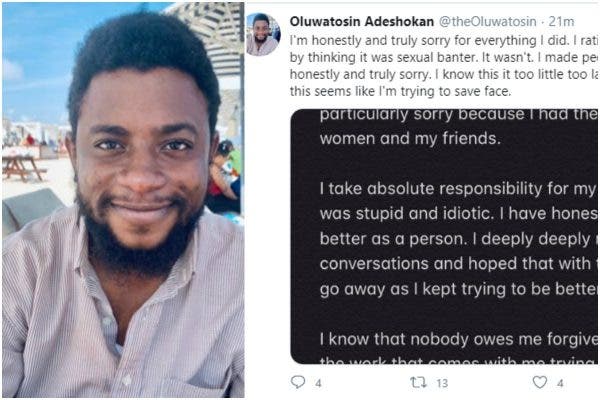600x400 pixels.
Task: Like the tweet with heart icon
Action: click(540, 382)
